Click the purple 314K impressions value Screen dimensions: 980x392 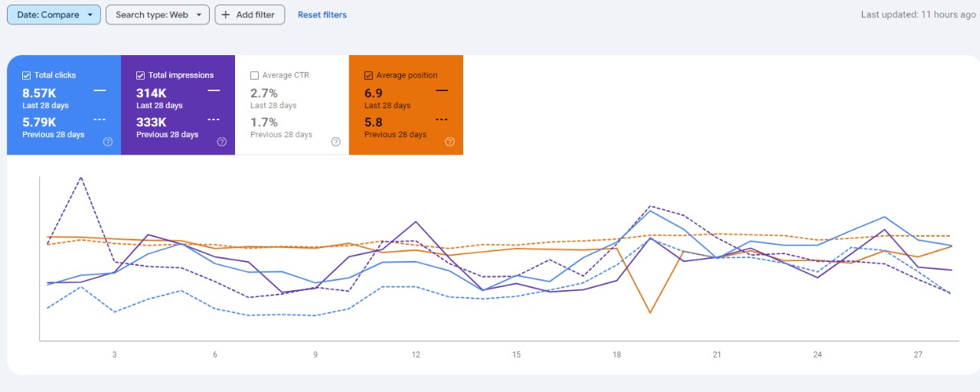pyautogui.click(x=152, y=93)
